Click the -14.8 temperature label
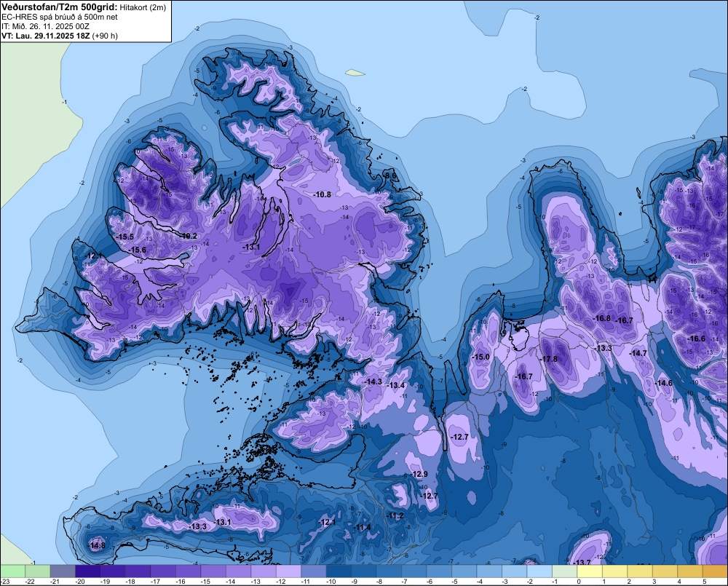 point(97,546)
